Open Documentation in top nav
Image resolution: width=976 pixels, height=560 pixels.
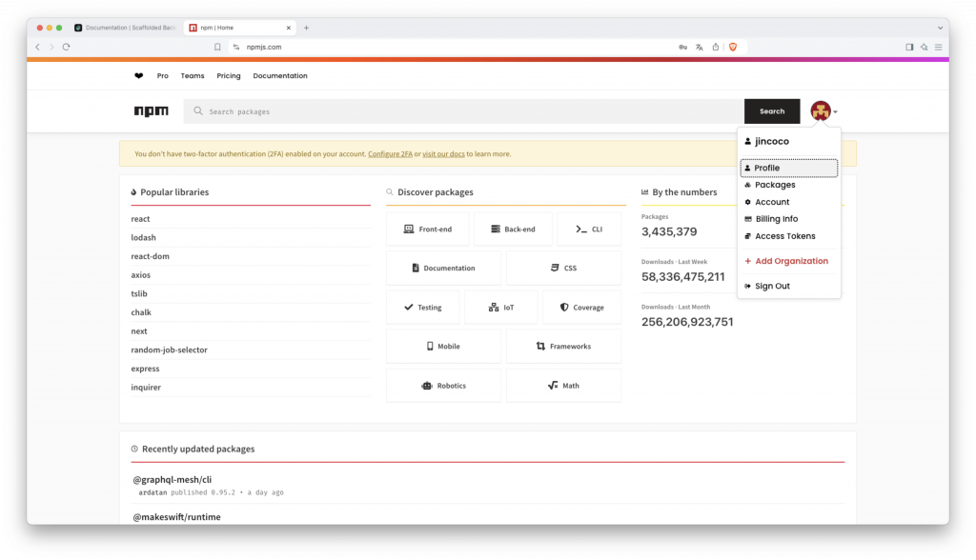pyautogui.click(x=280, y=76)
